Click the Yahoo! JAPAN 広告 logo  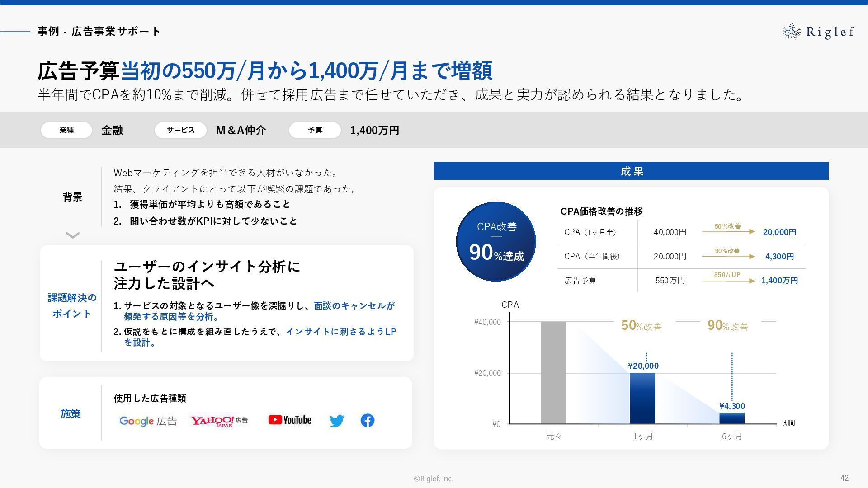(x=219, y=421)
